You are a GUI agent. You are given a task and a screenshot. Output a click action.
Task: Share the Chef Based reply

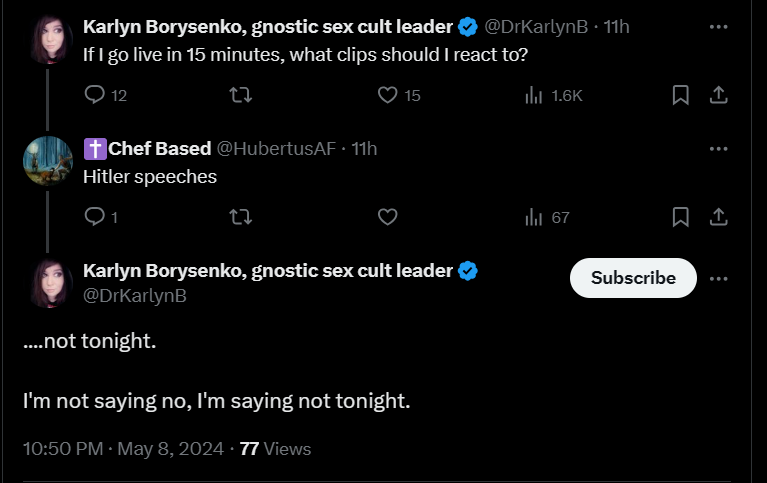tap(719, 217)
